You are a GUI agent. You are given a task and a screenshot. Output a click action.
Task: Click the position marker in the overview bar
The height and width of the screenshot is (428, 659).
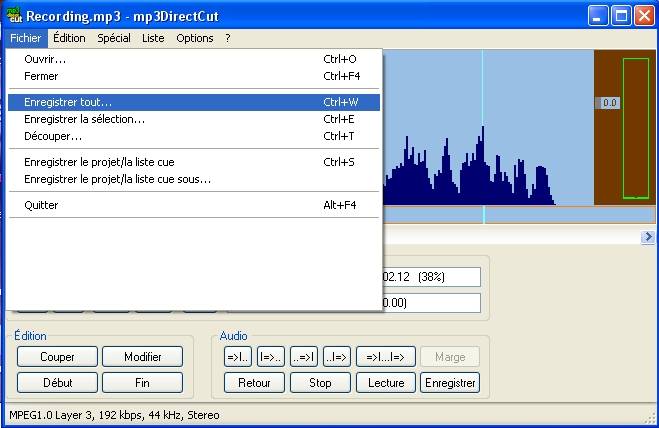(x=484, y=215)
